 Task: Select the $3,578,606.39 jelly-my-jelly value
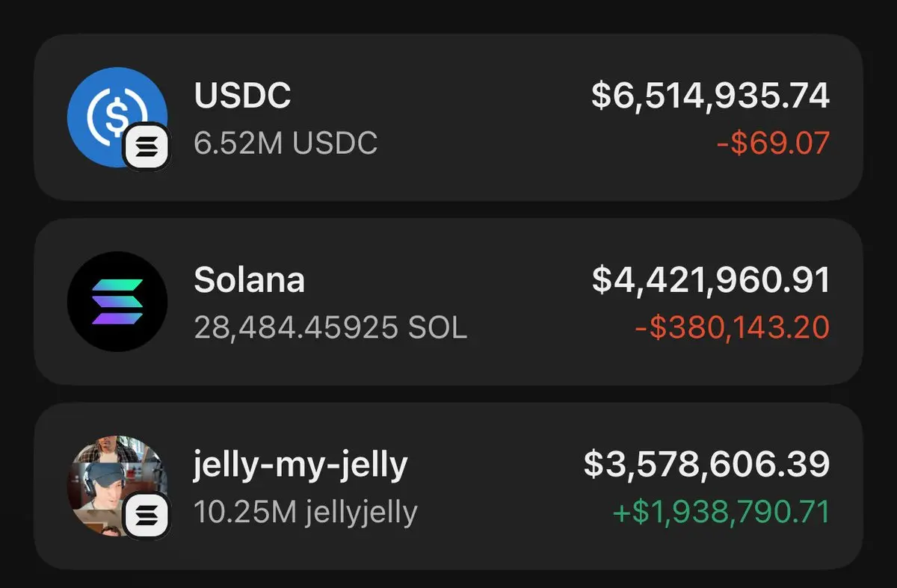tap(706, 465)
